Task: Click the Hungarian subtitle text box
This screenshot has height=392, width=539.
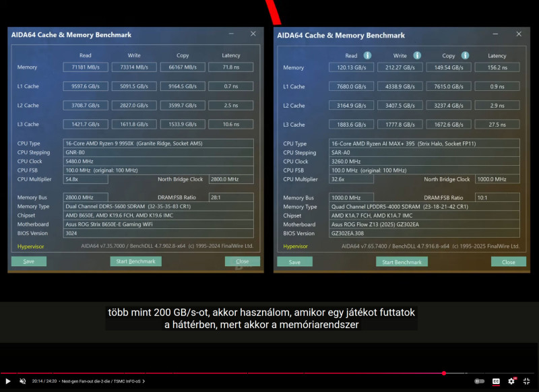Action: coord(261,319)
